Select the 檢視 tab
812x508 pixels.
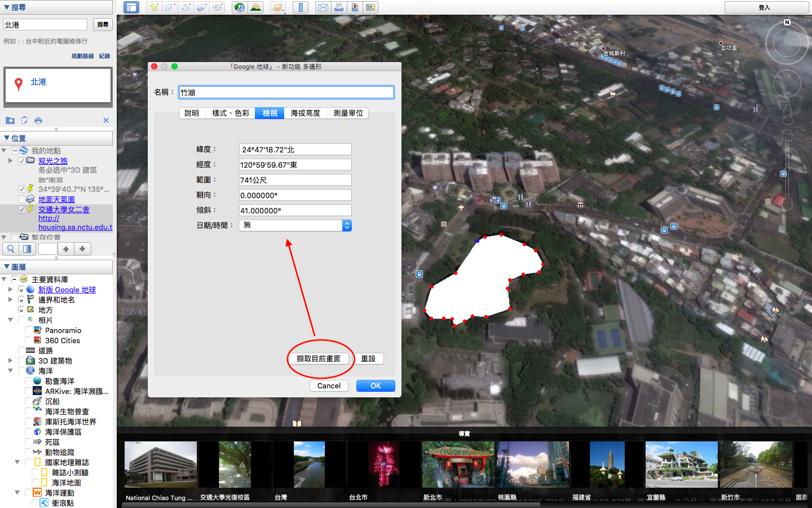(x=270, y=113)
